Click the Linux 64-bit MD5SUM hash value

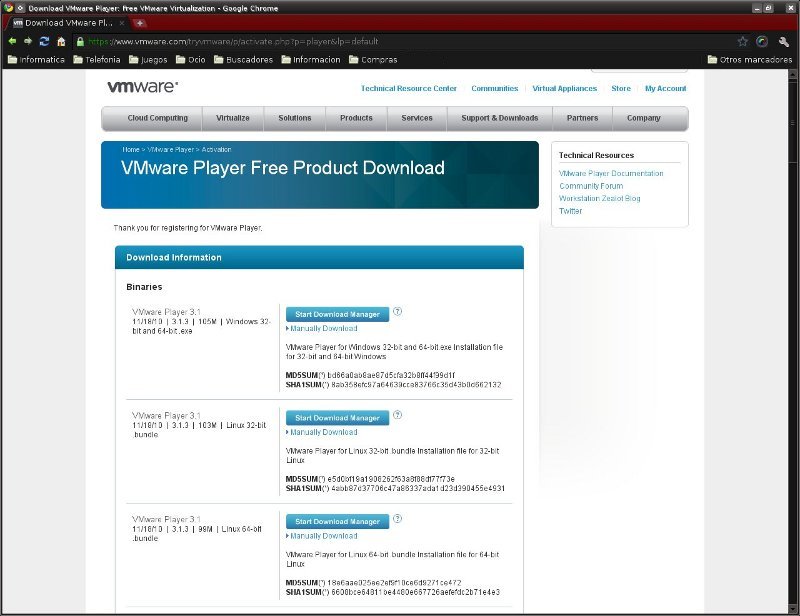(394, 582)
